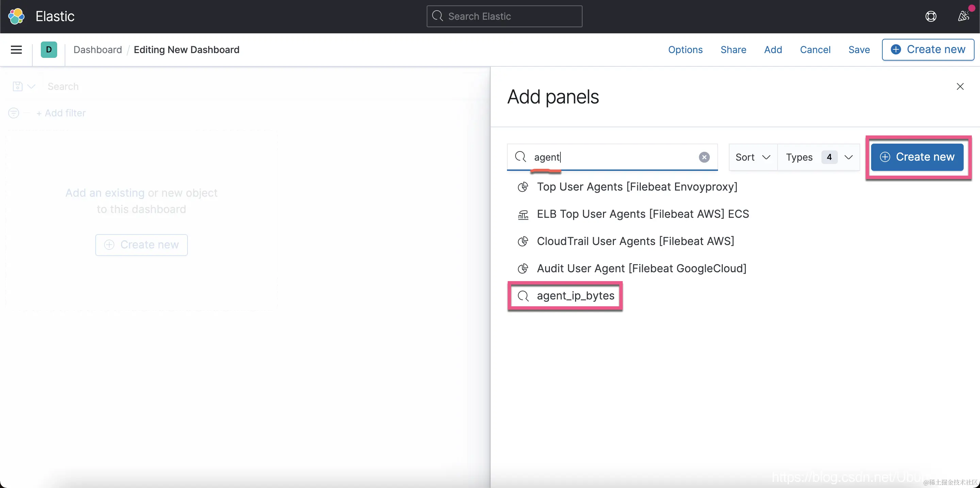Expand saved query chevron menu

[x=32, y=87]
